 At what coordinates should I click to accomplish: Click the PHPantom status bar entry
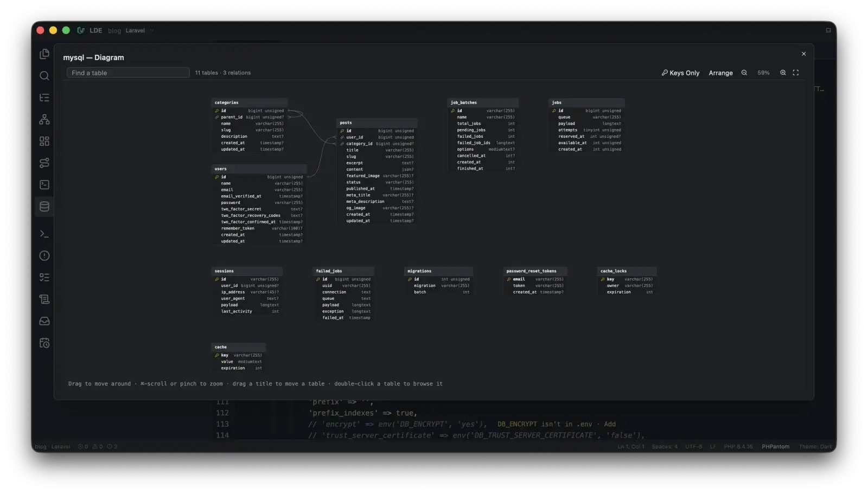[x=775, y=447]
